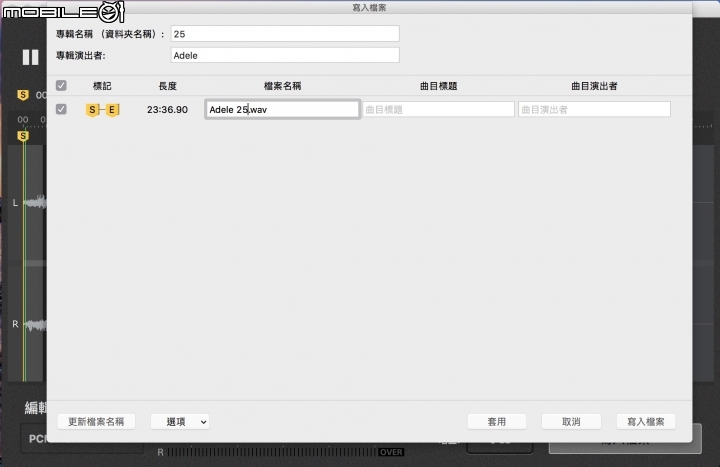Viewport: 720px width, 467px height.
Task: Click the S start marker icon in the row
Action: (92, 110)
